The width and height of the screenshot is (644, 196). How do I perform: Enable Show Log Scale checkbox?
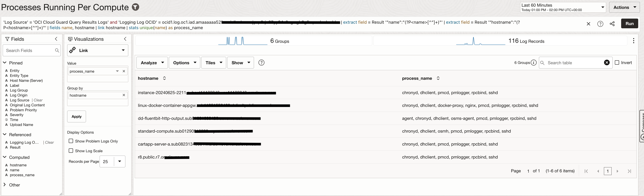tap(71, 151)
